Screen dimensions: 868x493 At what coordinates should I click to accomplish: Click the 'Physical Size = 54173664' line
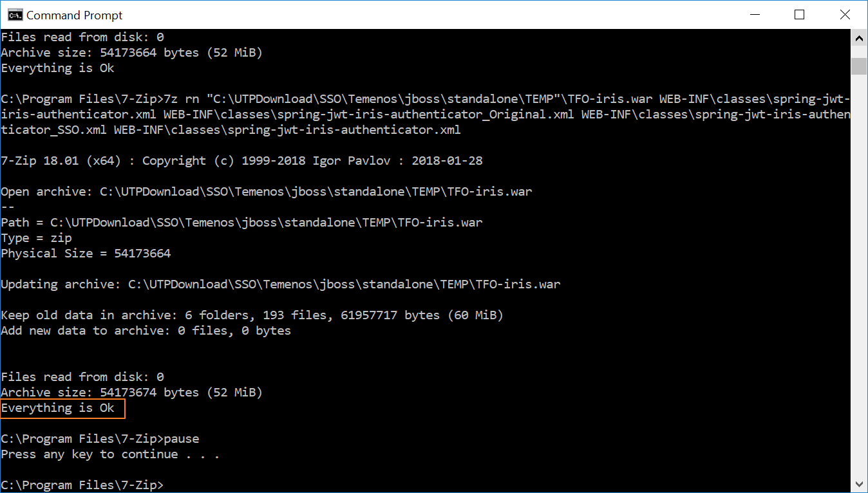[86, 254]
